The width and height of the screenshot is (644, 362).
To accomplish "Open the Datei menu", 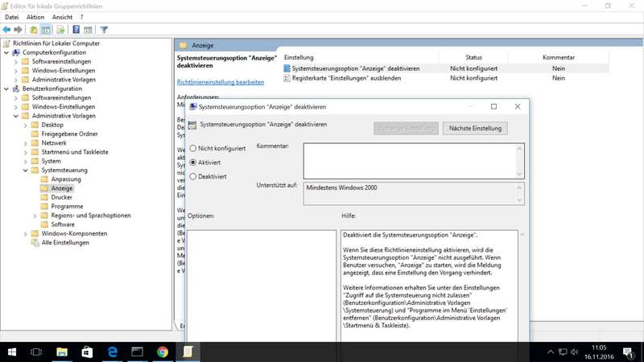I will point(11,17).
